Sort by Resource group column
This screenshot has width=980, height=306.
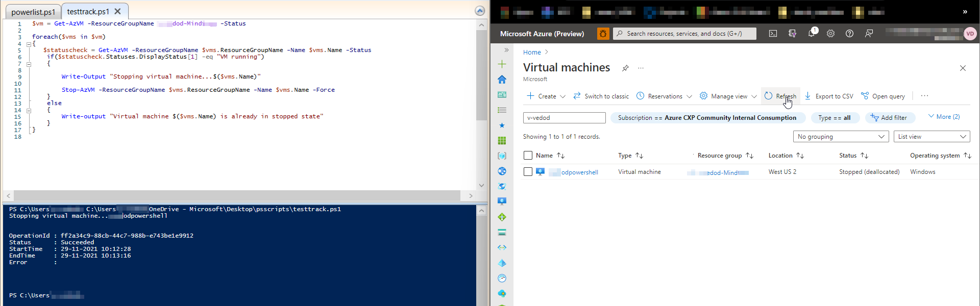click(x=725, y=156)
